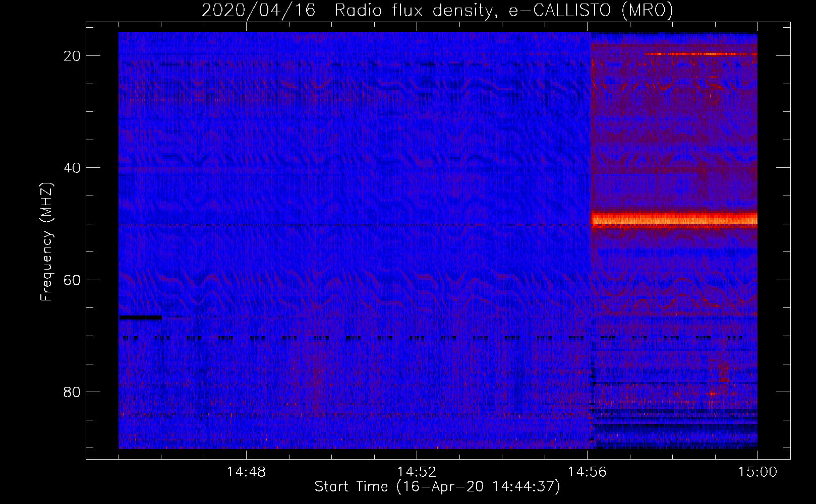Click the 15:00 time tick label

tap(757, 472)
